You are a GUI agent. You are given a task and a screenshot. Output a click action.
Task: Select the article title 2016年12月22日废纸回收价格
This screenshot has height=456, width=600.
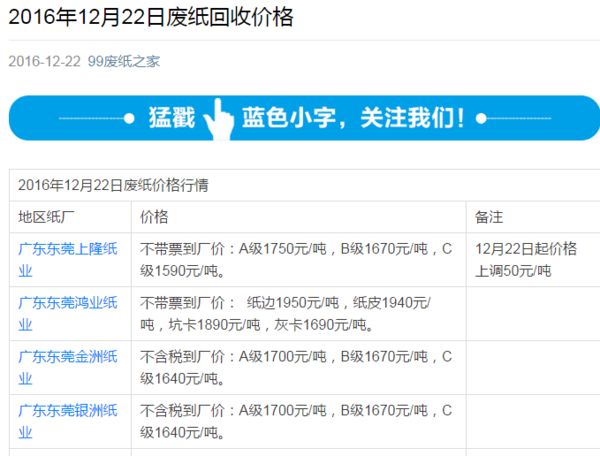pos(151,17)
